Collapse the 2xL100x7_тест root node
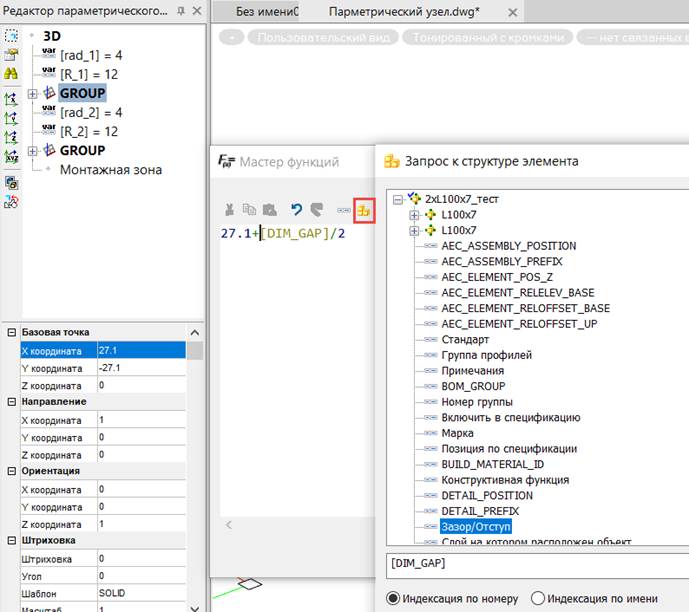Image resolution: width=689 pixels, height=612 pixels. pyautogui.click(x=398, y=200)
